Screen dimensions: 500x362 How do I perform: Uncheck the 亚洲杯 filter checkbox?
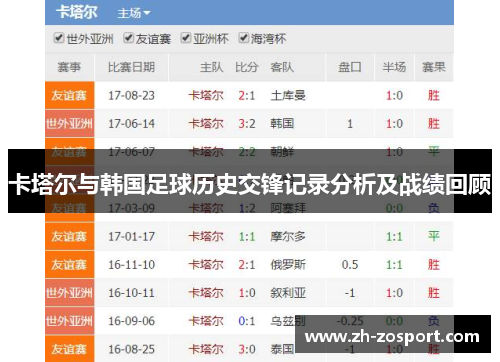[x=186, y=38]
